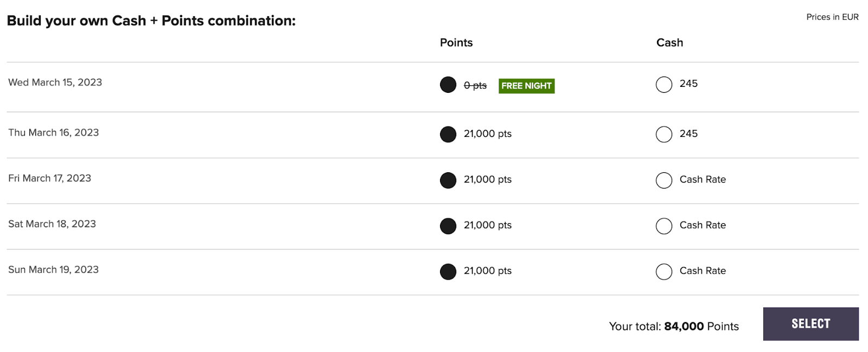This screenshot has width=868, height=352.
Task: Click the Points column header
Action: [456, 42]
